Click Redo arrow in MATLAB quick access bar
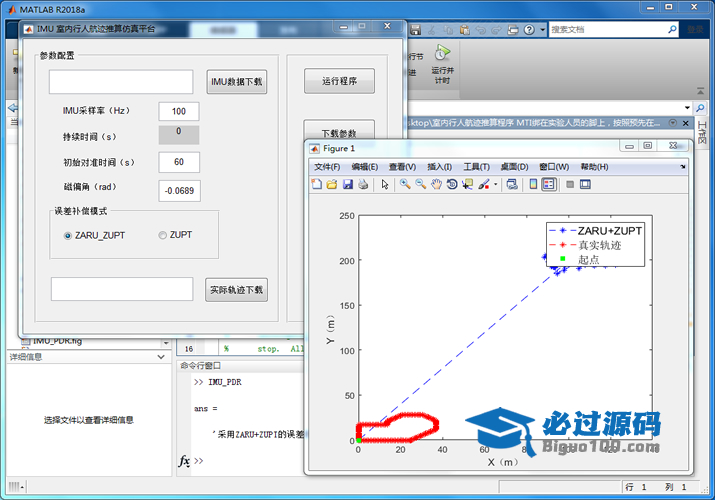 pos(496,30)
